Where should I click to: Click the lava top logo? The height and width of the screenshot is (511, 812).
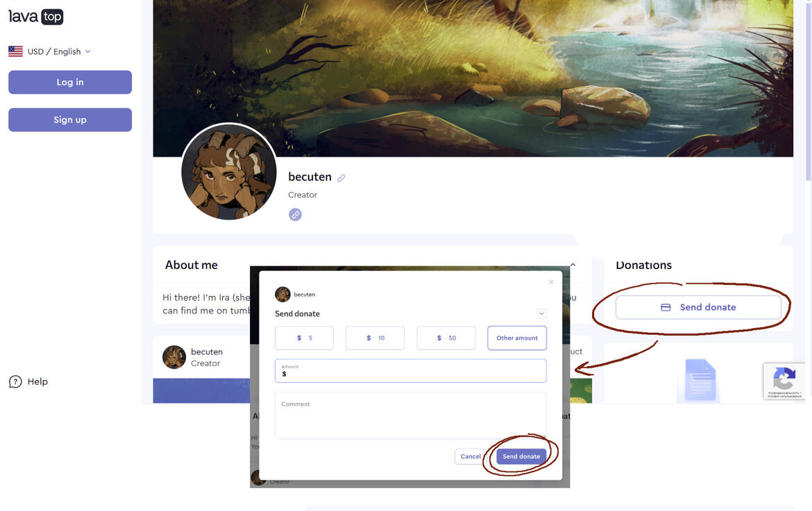35,17
